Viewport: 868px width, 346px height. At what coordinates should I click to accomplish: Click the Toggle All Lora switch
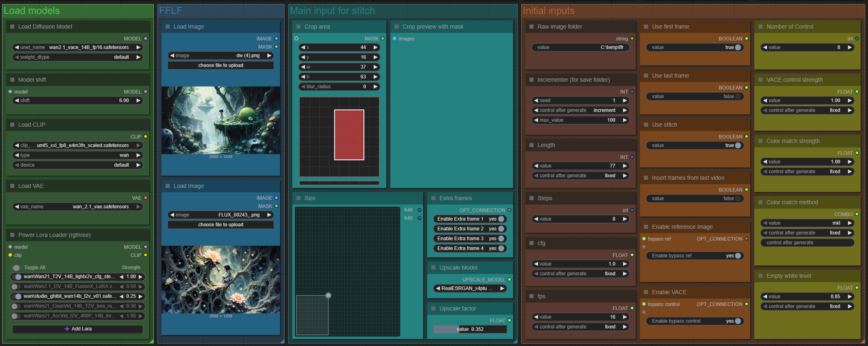tap(16, 268)
